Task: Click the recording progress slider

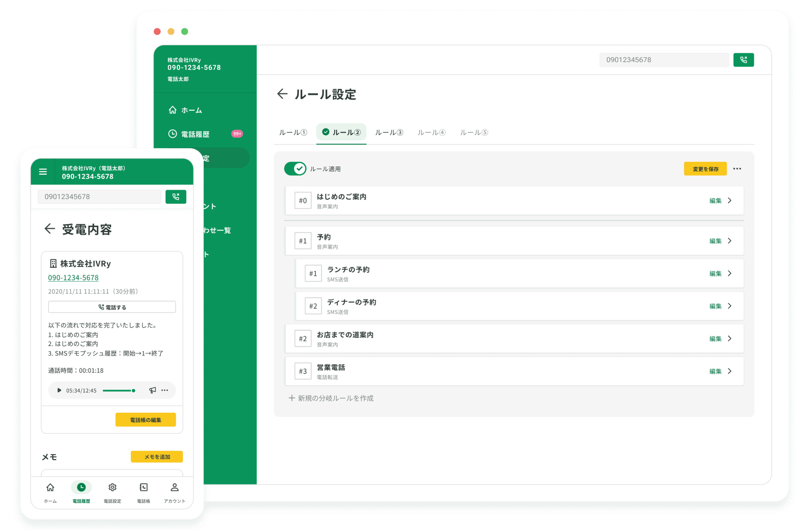Action: pos(119,391)
